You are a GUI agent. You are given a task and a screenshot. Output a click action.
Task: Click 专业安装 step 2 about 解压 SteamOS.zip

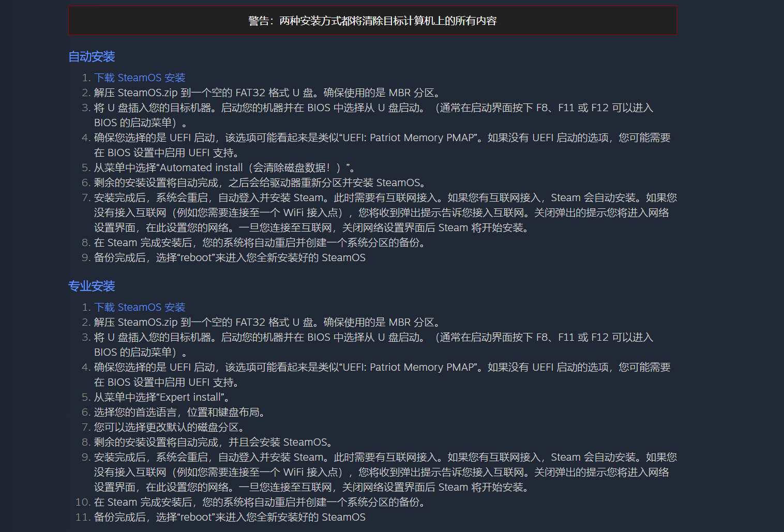269,322
